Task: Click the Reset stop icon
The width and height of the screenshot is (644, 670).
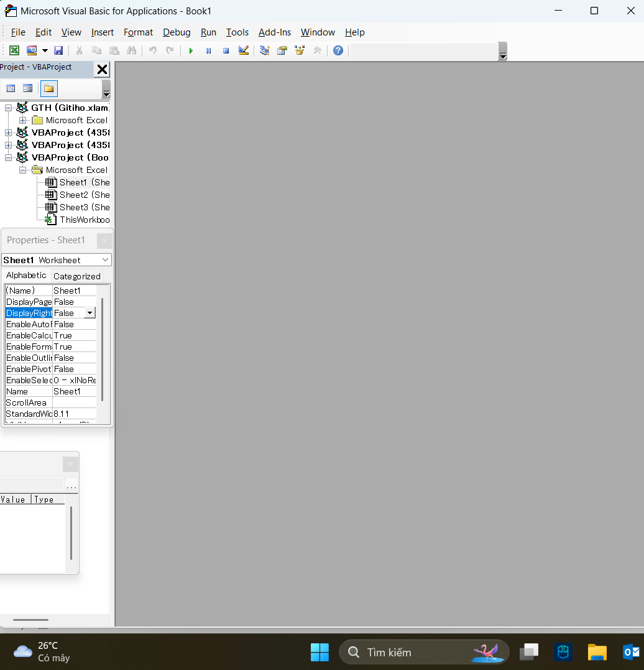Action: click(226, 50)
